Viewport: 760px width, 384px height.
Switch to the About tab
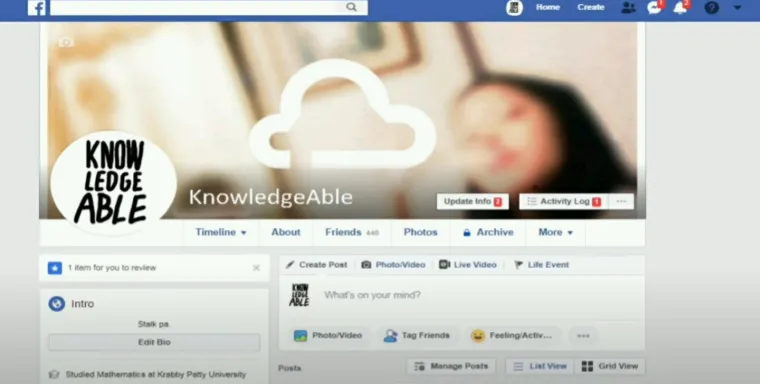(286, 232)
